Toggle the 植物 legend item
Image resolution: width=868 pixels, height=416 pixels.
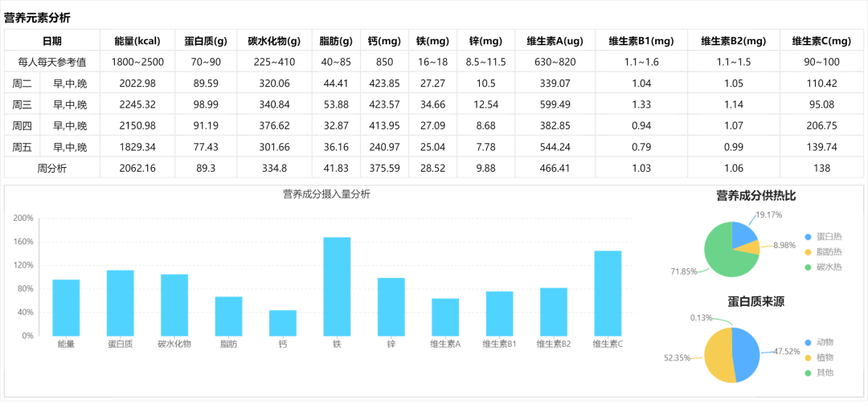[819, 358]
